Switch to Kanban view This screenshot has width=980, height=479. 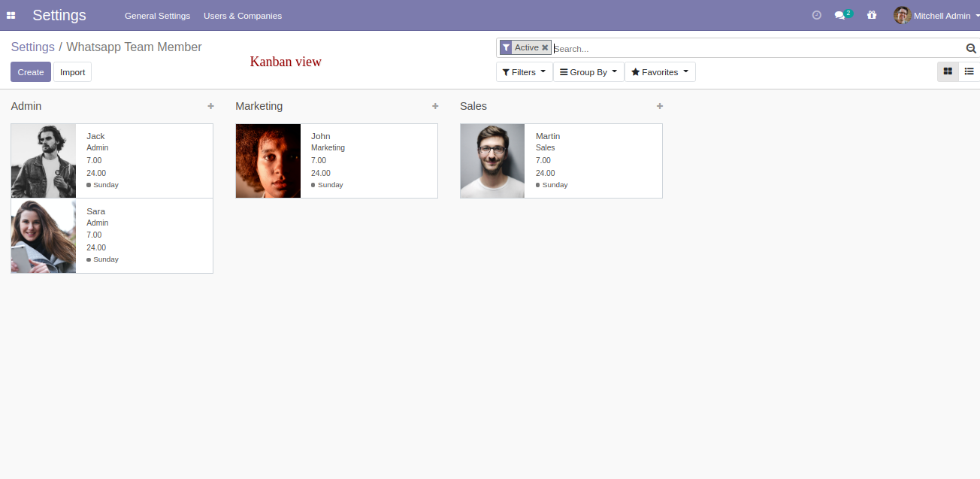click(x=948, y=71)
